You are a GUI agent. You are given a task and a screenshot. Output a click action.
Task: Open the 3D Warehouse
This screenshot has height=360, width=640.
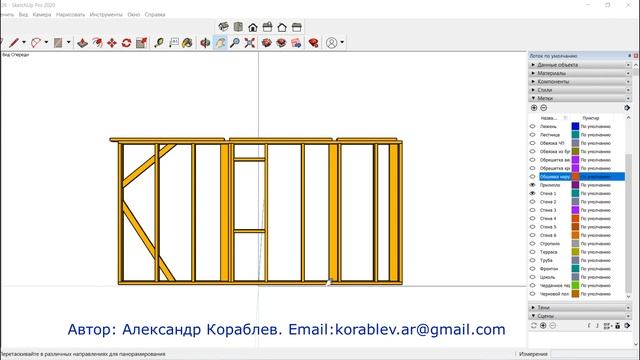point(267,42)
